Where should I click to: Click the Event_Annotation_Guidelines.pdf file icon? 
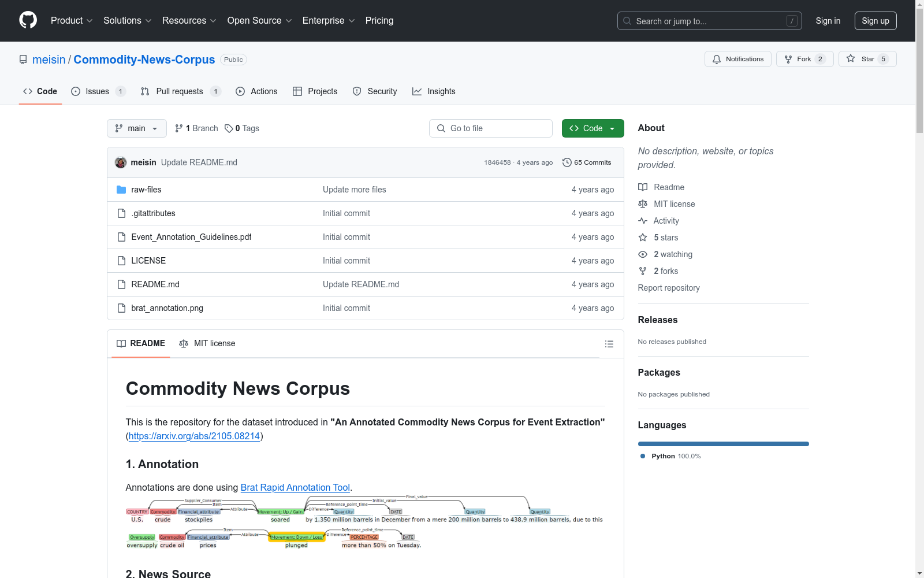click(x=121, y=237)
